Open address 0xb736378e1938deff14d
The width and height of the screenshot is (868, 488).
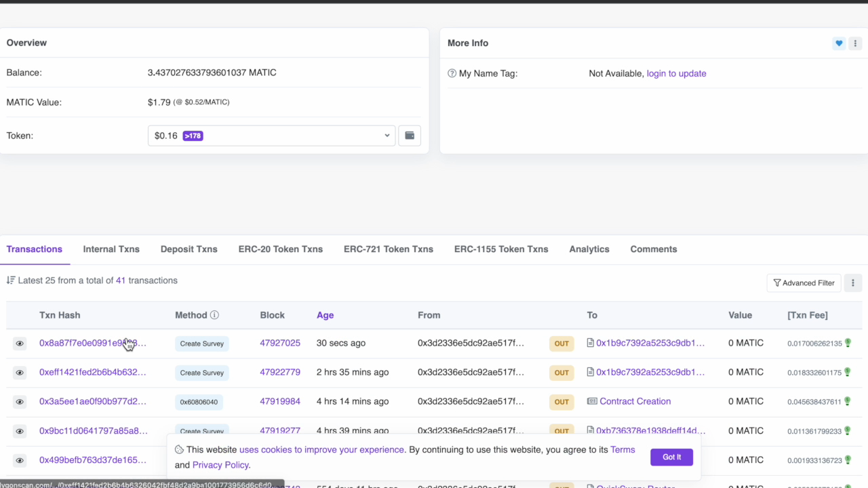pyautogui.click(x=650, y=430)
